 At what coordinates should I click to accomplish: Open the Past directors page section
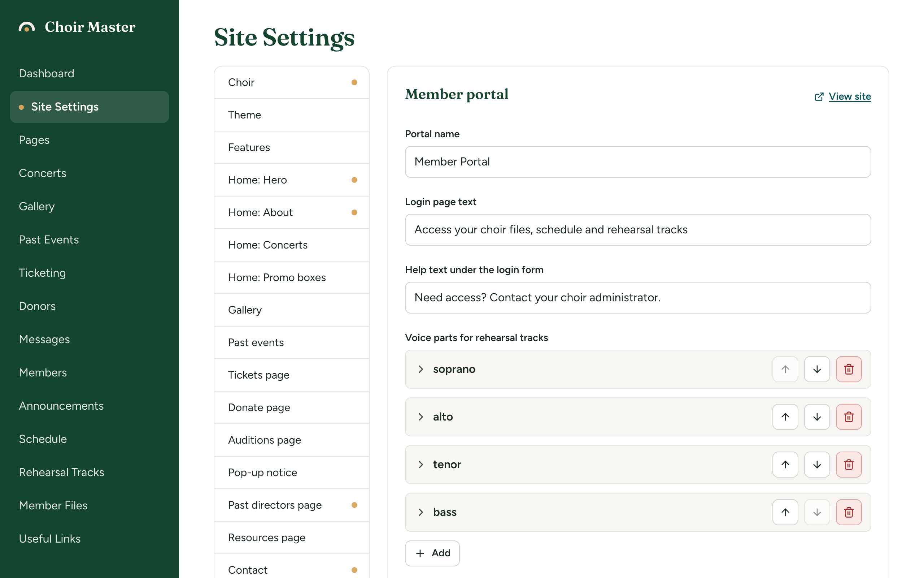[x=291, y=505]
